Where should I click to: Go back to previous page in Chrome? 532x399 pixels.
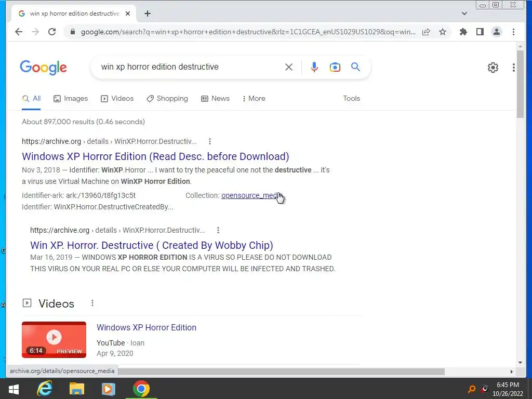(x=19, y=32)
